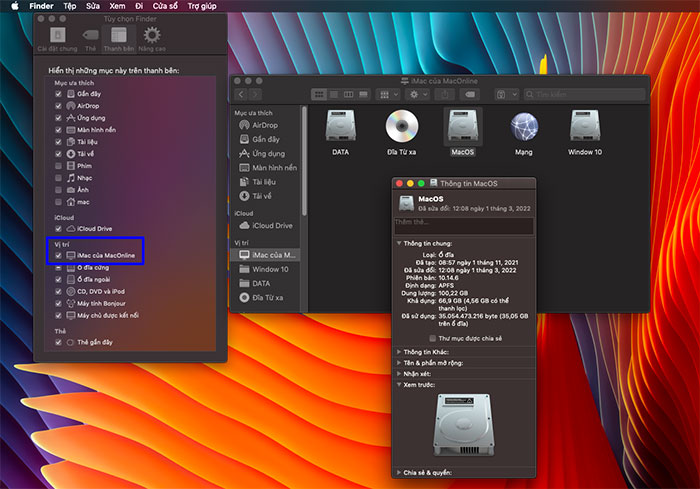Enable the Nhạc sidebar checkbox
The image size is (700, 489).
tap(58, 178)
